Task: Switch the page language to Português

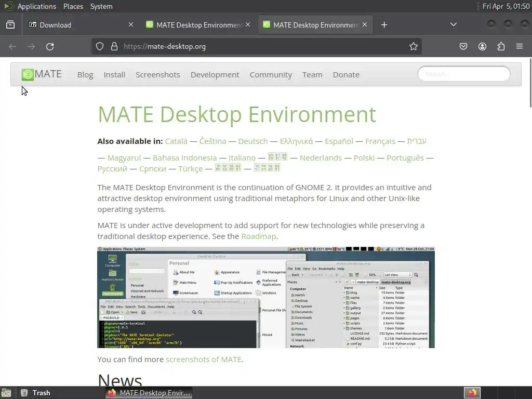Action: 405,158
